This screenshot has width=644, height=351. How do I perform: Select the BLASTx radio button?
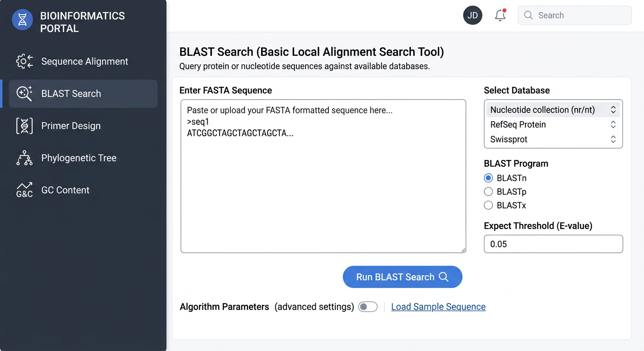[488, 206]
